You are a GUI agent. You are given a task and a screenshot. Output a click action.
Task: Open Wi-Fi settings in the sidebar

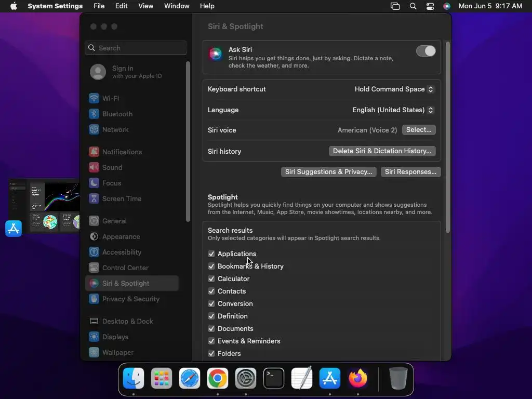[131, 98]
